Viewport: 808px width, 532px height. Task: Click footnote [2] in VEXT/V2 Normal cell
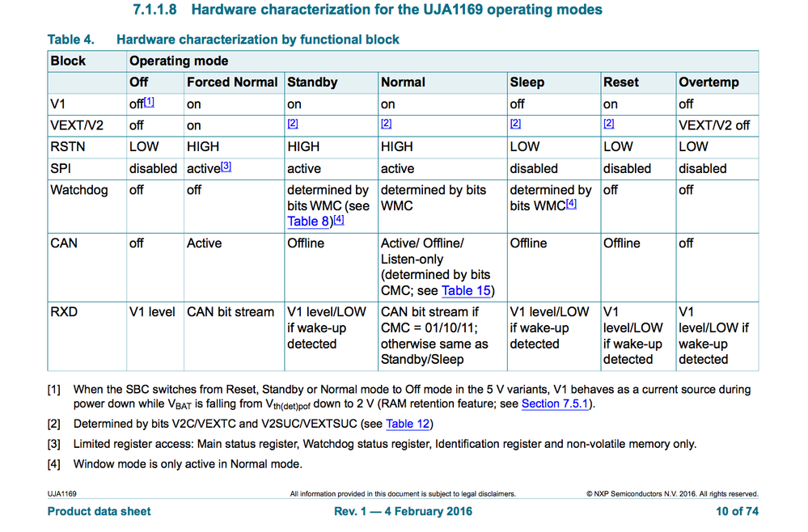click(386, 123)
